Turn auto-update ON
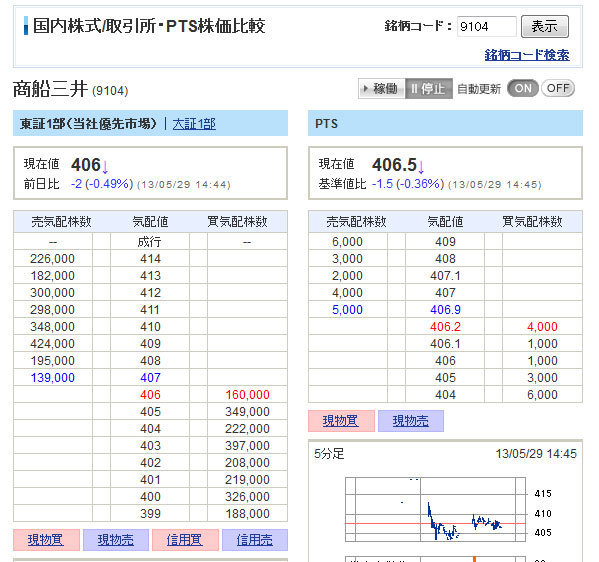599x562 pixels. pos(523,89)
